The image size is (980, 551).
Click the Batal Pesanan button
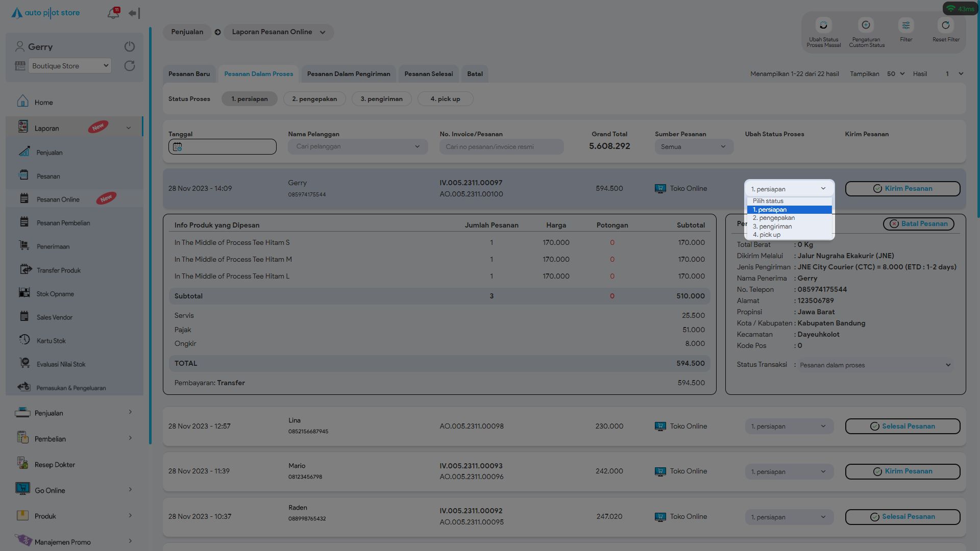918,224
